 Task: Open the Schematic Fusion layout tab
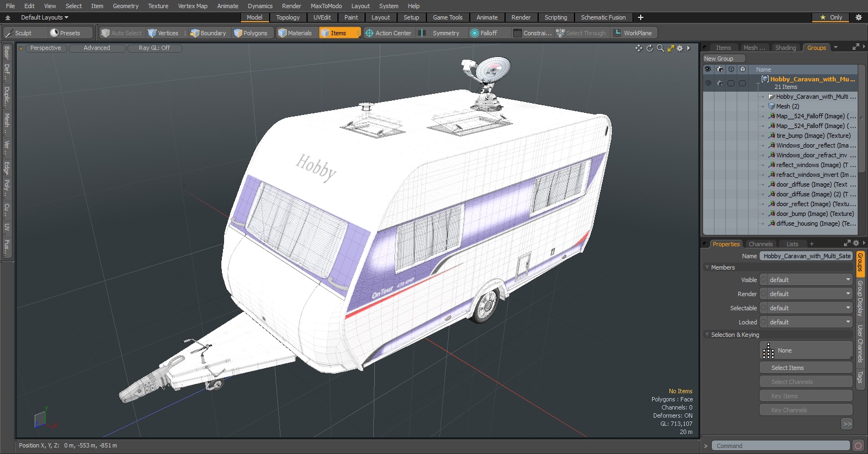tap(603, 17)
